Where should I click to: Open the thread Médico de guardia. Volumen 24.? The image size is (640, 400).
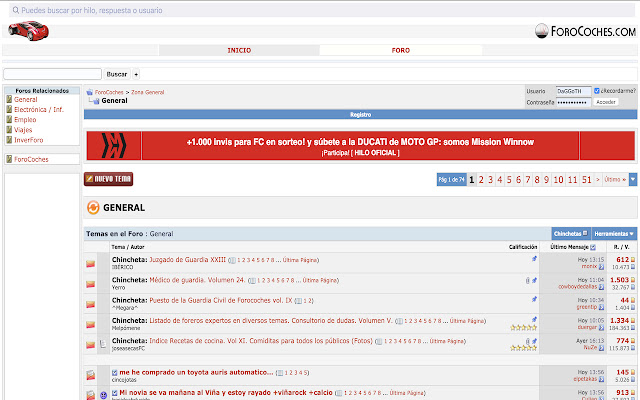point(197,280)
